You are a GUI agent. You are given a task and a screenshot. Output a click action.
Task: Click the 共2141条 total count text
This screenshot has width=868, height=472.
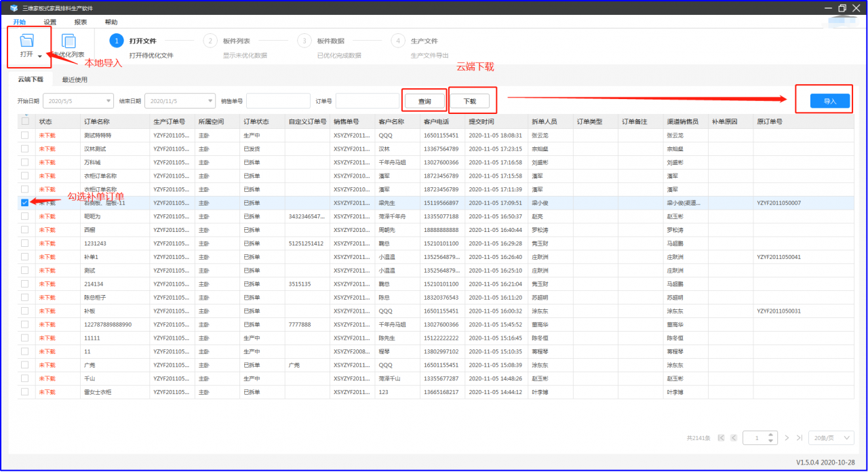698,438
